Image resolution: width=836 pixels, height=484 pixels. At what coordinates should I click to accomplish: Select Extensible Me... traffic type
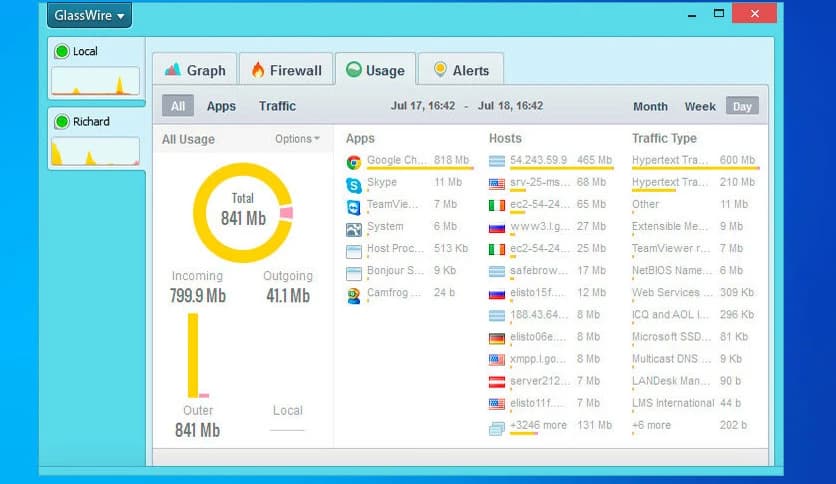670,226
